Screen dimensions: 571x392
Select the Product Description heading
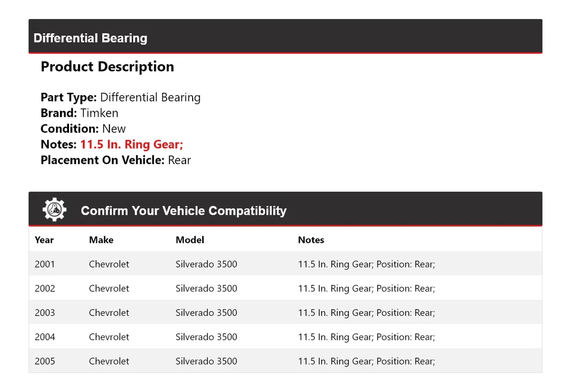tap(107, 67)
